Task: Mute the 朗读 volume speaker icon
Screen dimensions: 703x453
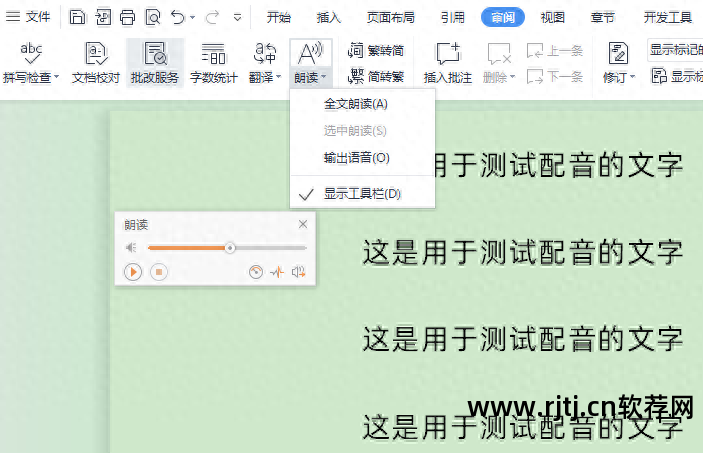Action: [131, 248]
